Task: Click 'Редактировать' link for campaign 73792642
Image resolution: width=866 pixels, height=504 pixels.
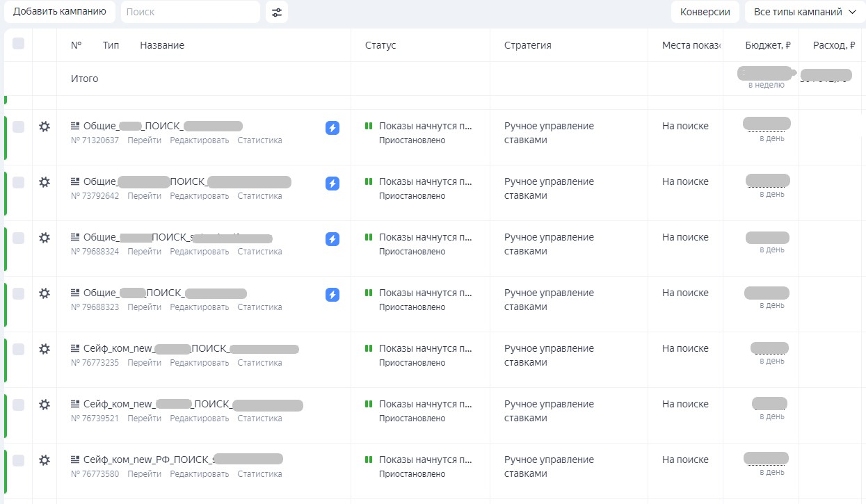Action: point(200,196)
